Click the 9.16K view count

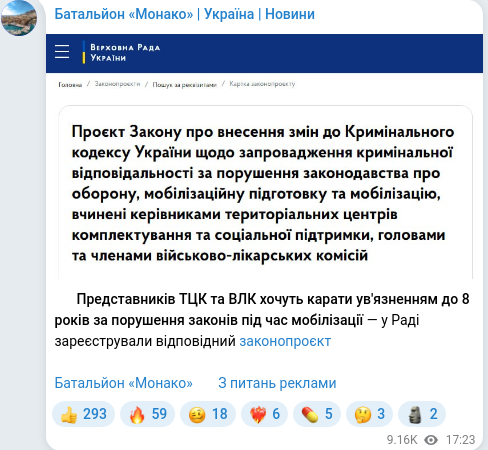click(402, 440)
